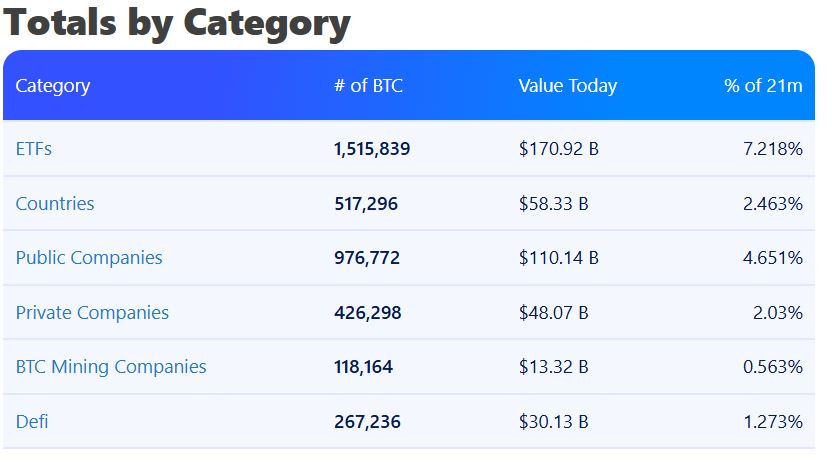Click the Public Companies link
This screenshot has height=468, width=832.
coord(89,258)
